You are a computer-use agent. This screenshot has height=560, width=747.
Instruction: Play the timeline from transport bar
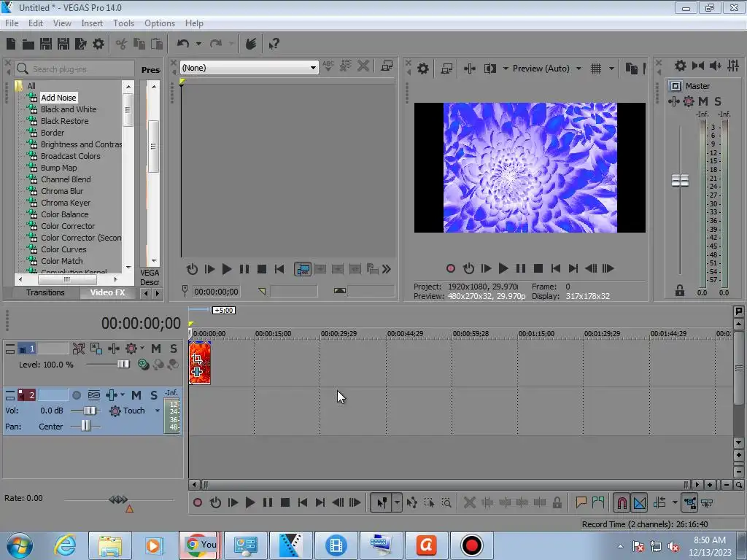point(249,502)
